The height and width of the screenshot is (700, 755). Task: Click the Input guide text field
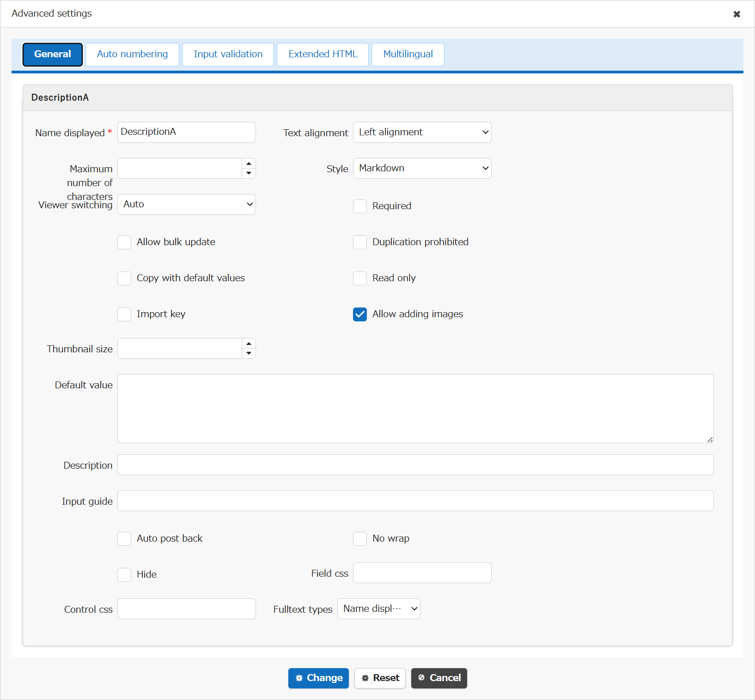point(415,501)
